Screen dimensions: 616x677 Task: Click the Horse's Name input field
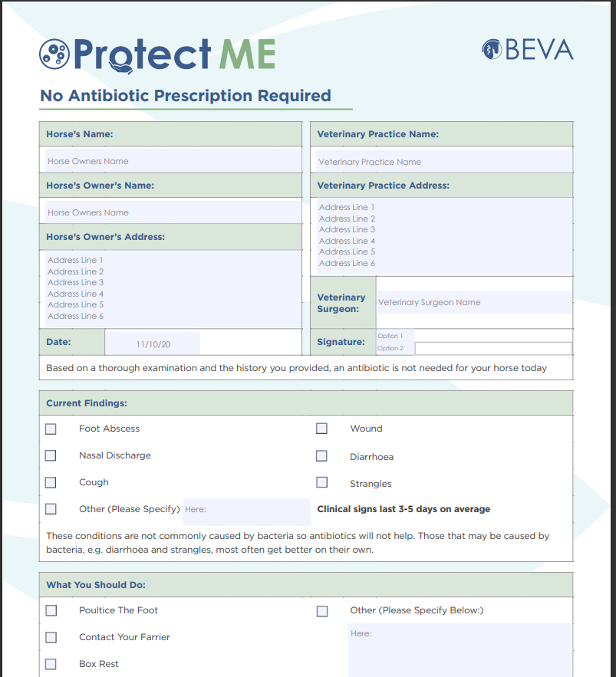click(173, 161)
